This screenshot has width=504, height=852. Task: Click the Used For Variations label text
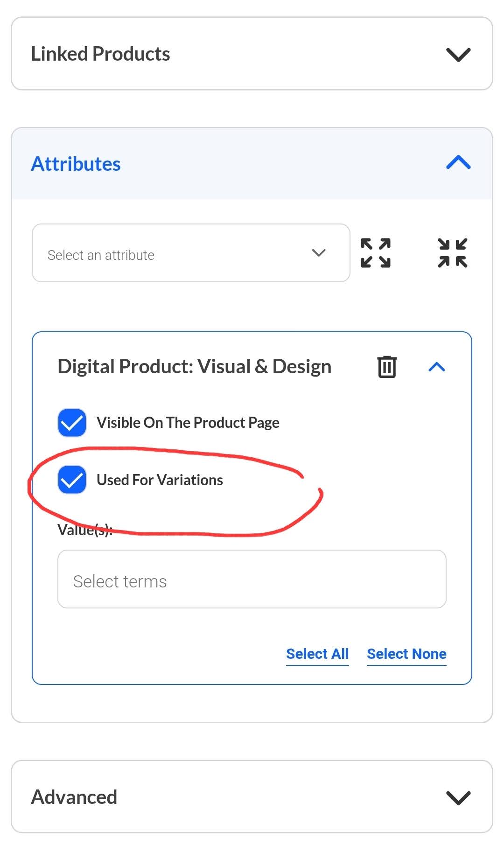[x=160, y=480]
